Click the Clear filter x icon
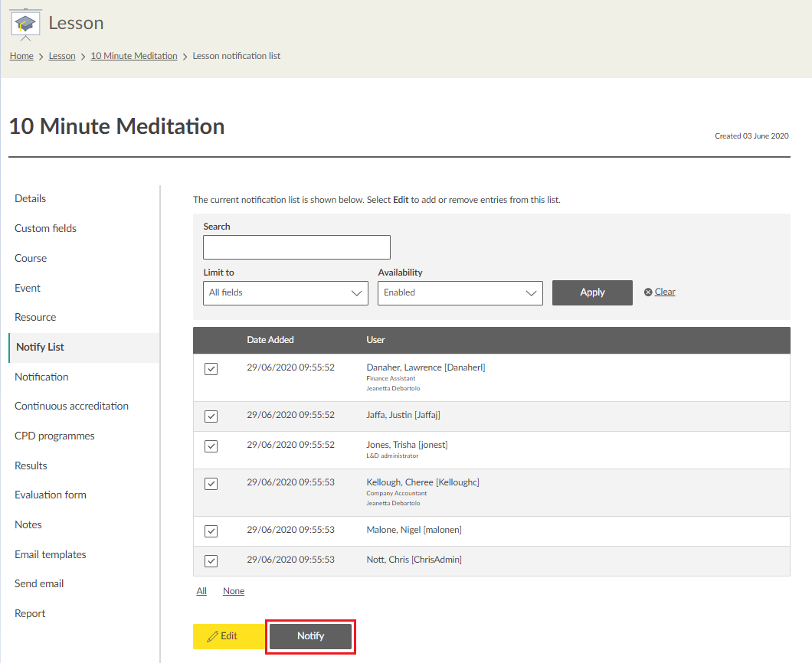 click(x=648, y=292)
